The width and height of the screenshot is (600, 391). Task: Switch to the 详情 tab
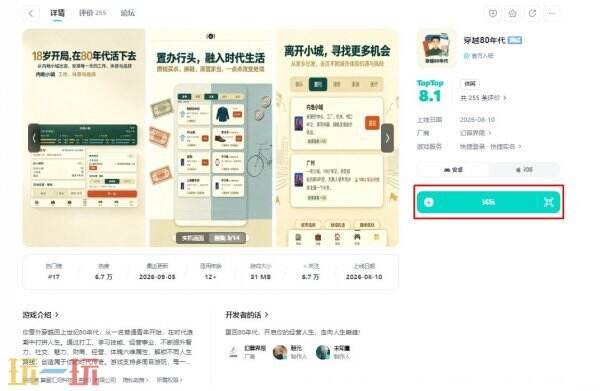[x=57, y=13]
